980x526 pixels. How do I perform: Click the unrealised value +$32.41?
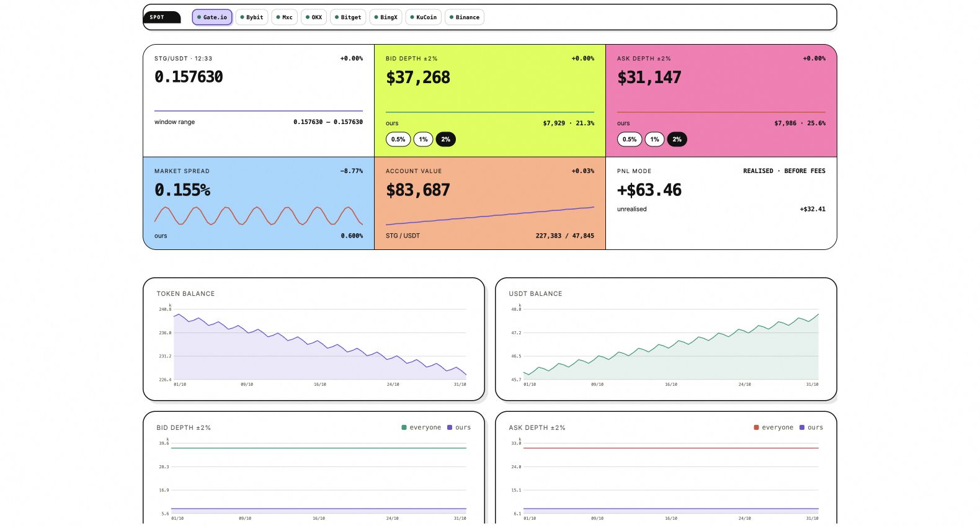pyautogui.click(x=813, y=209)
